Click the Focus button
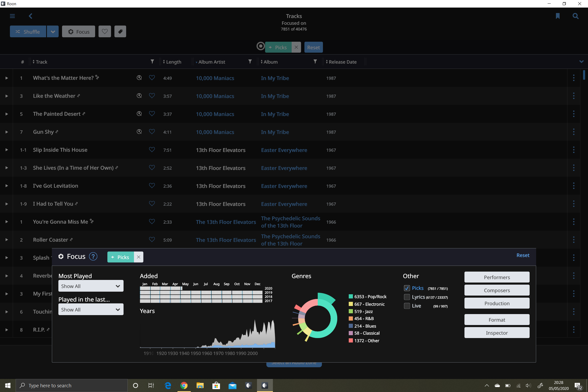The image size is (588, 392). coord(78,32)
